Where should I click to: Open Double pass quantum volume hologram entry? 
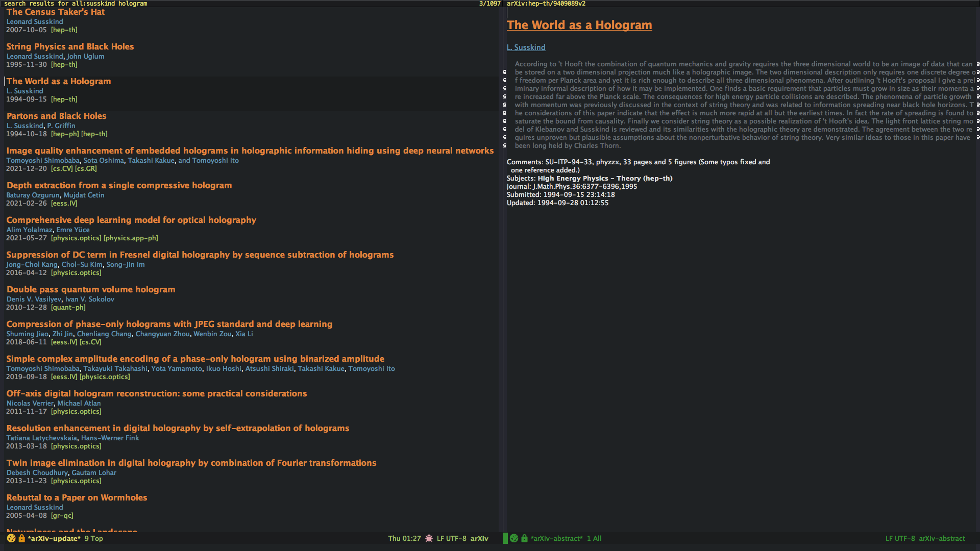pyautogui.click(x=90, y=289)
